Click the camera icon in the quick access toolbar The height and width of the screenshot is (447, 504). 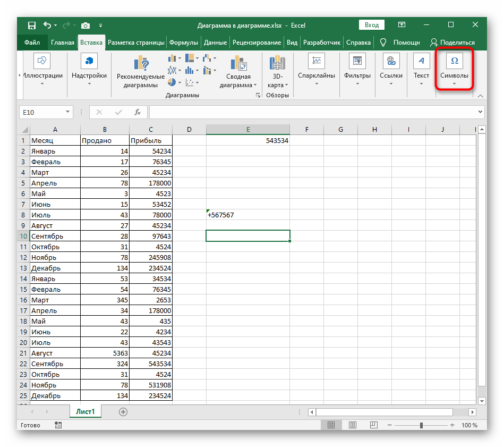click(86, 26)
